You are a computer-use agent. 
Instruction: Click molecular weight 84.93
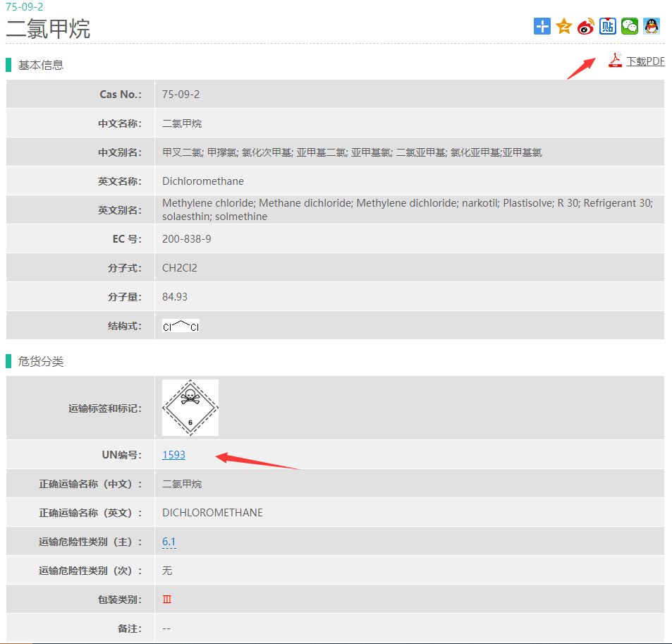pos(175,297)
